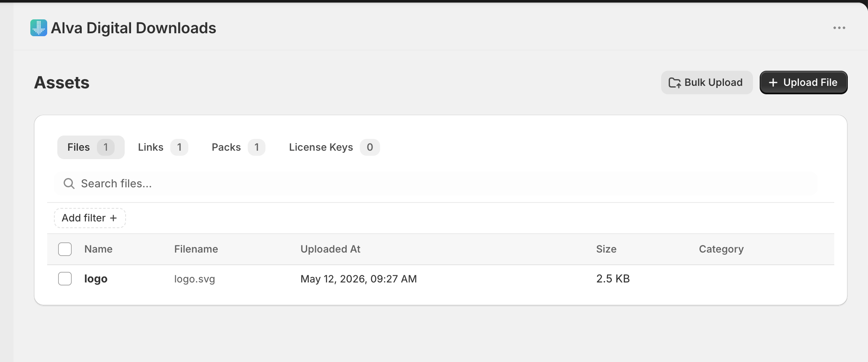868x362 pixels.
Task: Switch to the Packs tab
Action: (x=238, y=147)
